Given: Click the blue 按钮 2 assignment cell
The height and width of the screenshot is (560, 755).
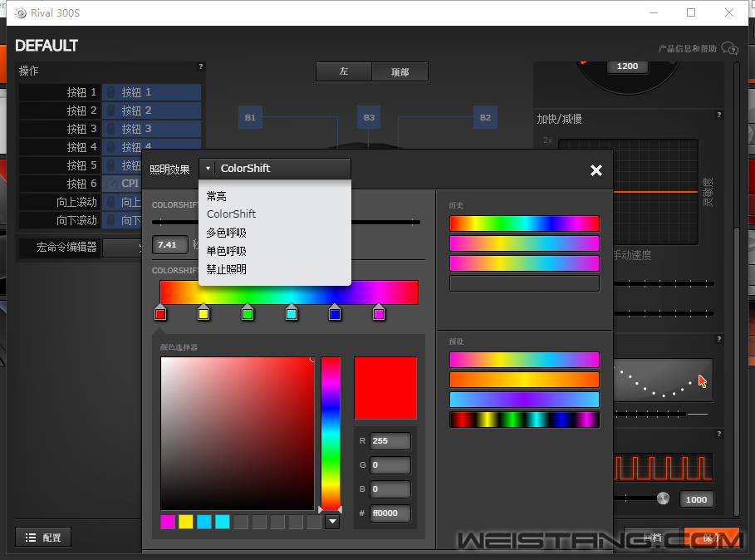Looking at the screenshot, I should pyautogui.click(x=151, y=111).
